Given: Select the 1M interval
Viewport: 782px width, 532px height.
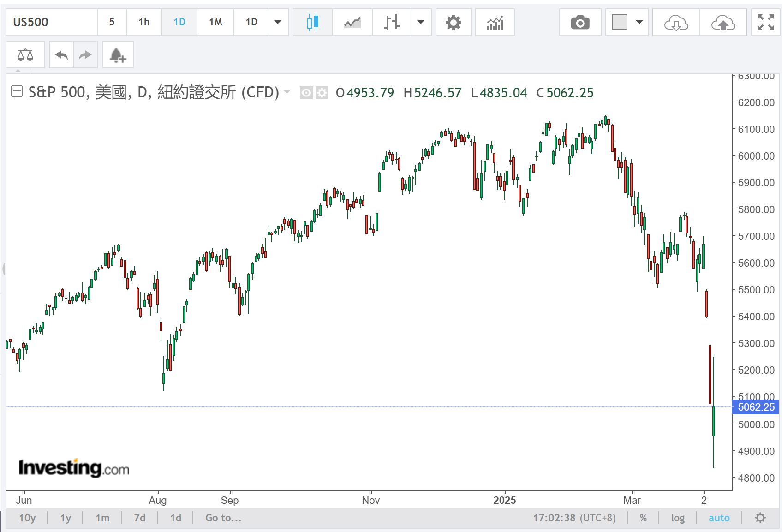Looking at the screenshot, I should (x=215, y=22).
